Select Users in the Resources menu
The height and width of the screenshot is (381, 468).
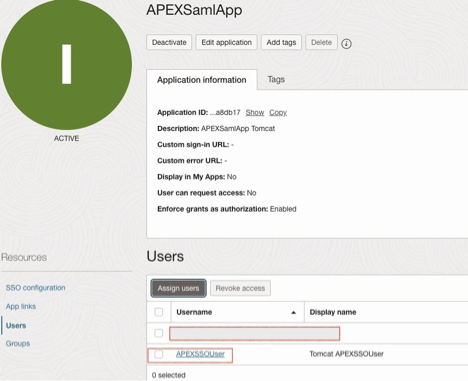pos(16,325)
